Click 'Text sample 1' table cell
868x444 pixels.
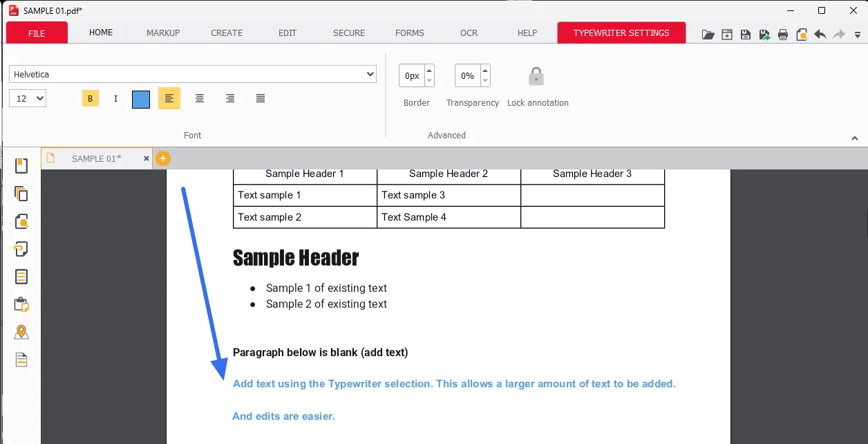(x=270, y=195)
